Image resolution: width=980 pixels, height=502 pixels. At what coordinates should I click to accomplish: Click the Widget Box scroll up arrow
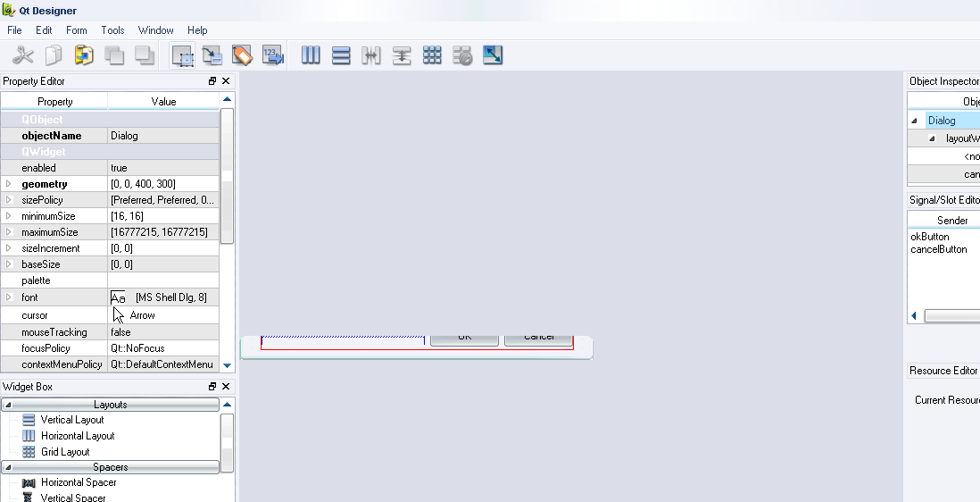click(227, 405)
